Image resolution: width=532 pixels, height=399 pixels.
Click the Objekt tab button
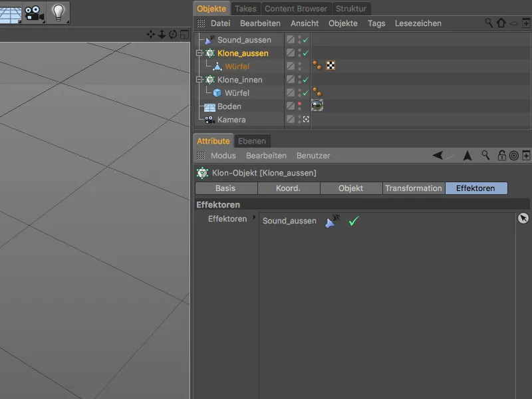pyautogui.click(x=351, y=188)
